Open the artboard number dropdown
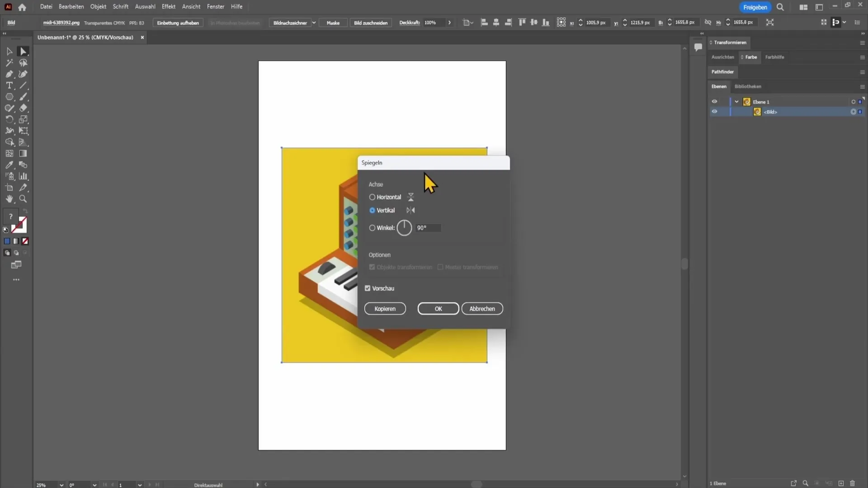 pyautogui.click(x=140, y=485)
